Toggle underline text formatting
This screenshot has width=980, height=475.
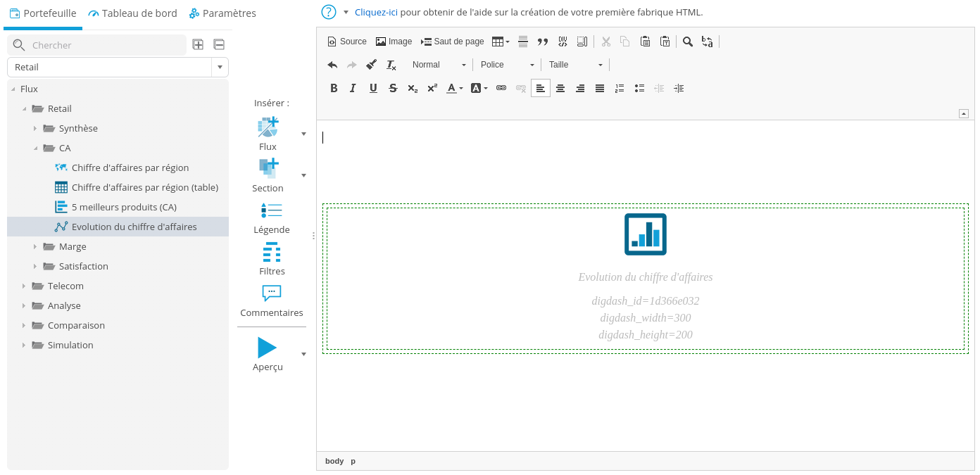coord(373,88)
